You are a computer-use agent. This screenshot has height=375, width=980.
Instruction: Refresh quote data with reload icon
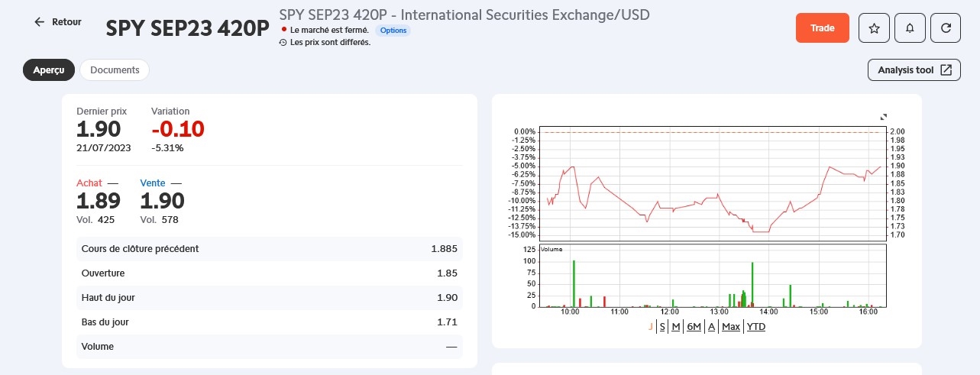click(946, 28)
